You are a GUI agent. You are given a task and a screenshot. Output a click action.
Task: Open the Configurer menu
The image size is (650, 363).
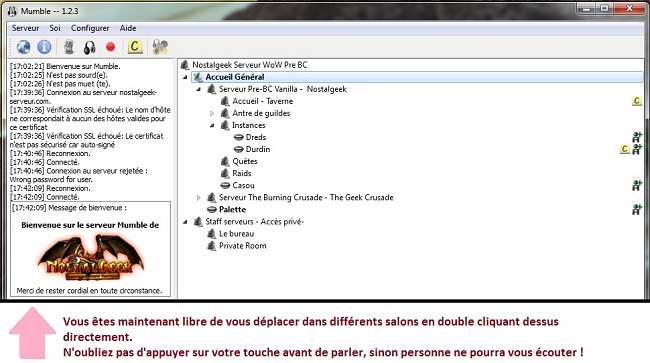pyautogui.click(x=90, y=28)
